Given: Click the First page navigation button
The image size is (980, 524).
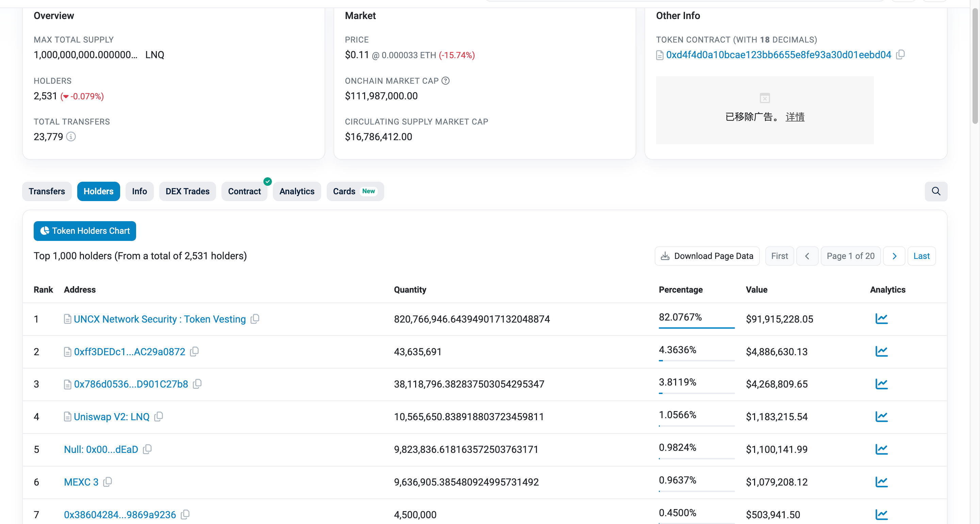Looking at the screenshot, I should pos(780,256).
